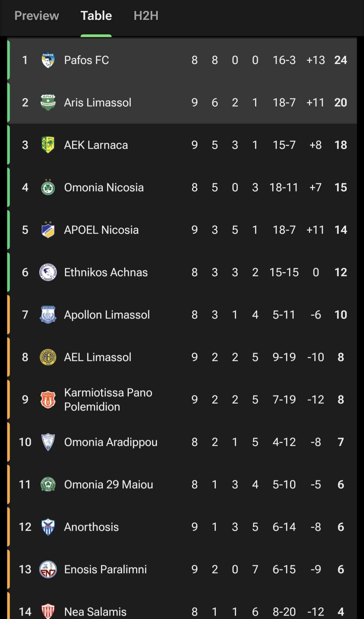
Task: Tap the Ethnikos Achnas round logo
Action: (48, 272)
